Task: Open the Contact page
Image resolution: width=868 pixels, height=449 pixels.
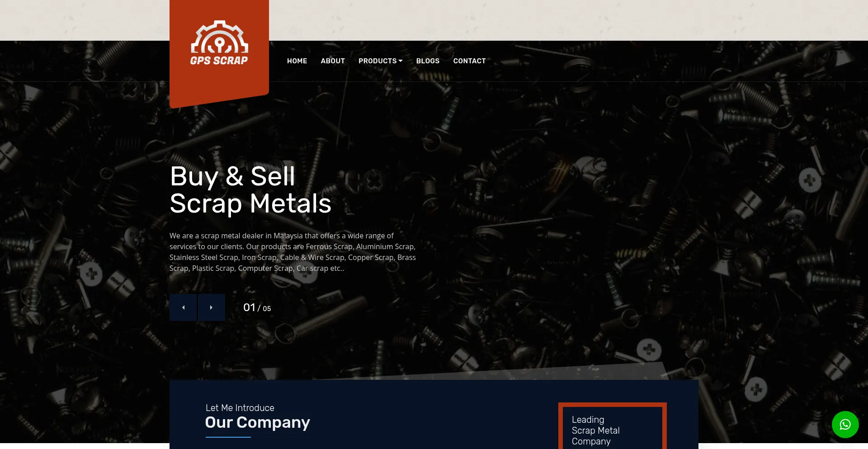Action: (469, 61)
